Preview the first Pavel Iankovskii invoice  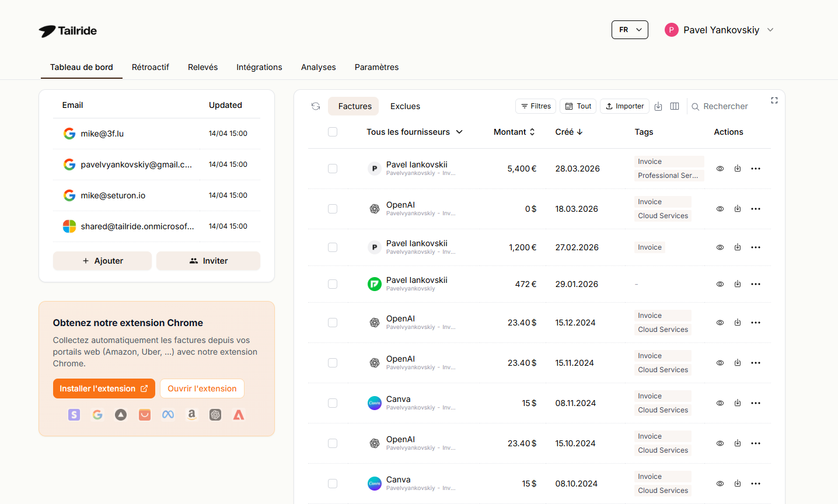pos(720,168)
